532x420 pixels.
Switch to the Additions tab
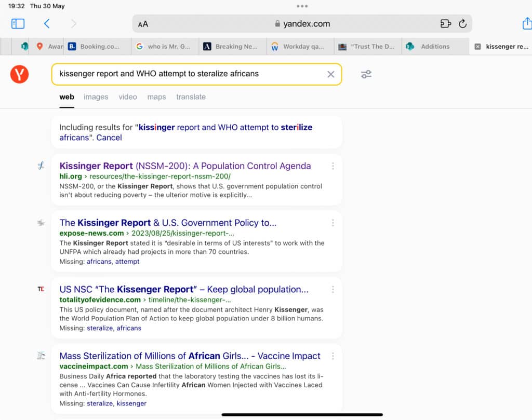(x=435, y=46)
